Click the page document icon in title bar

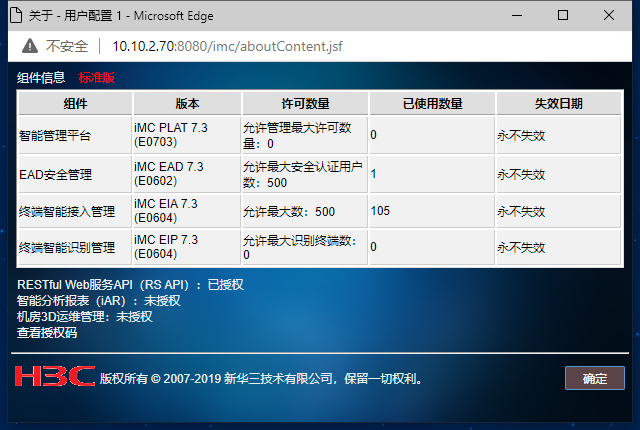click(16, 16)
